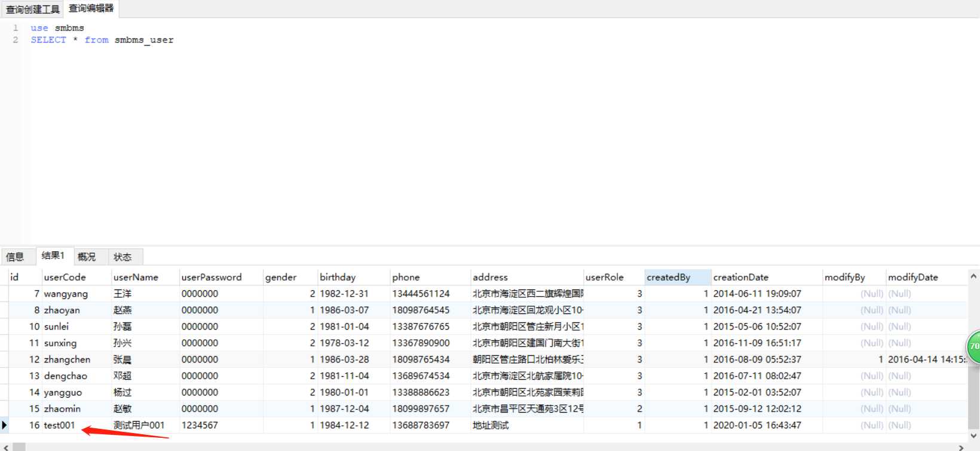Click phone cell 13689674534
This screenshot has width=980, height=451.
tap(430, 376)
